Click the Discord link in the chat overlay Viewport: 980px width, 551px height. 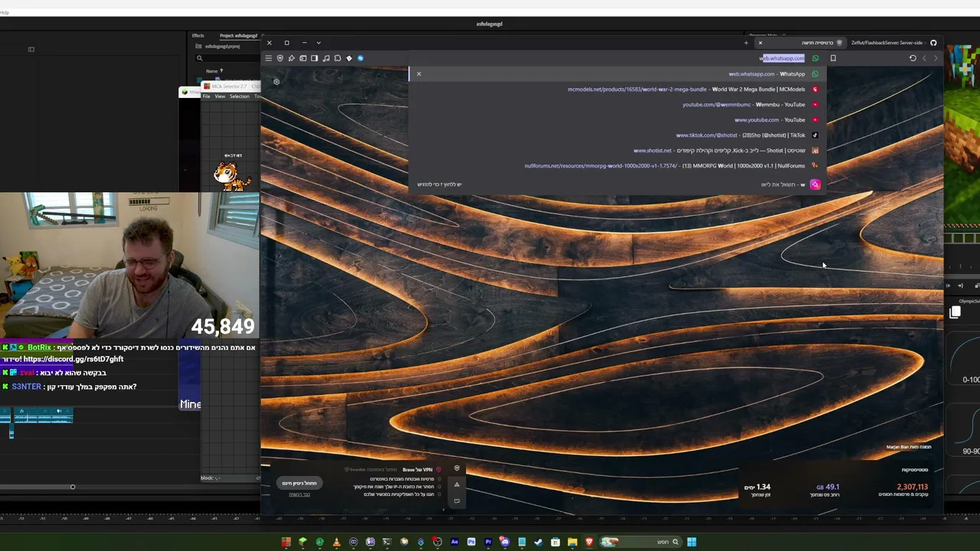(x=73, y=359)
